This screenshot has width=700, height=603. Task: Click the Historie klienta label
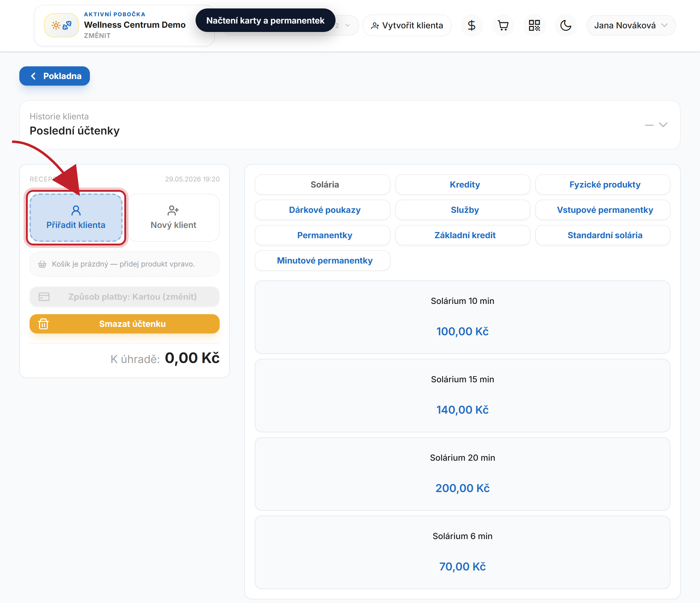point(59,116)
